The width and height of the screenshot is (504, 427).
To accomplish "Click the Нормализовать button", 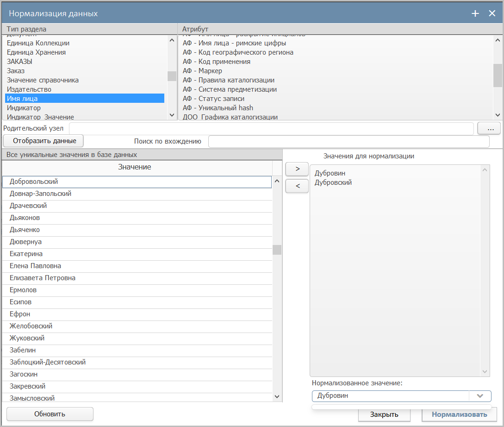I will coord(459,414).
